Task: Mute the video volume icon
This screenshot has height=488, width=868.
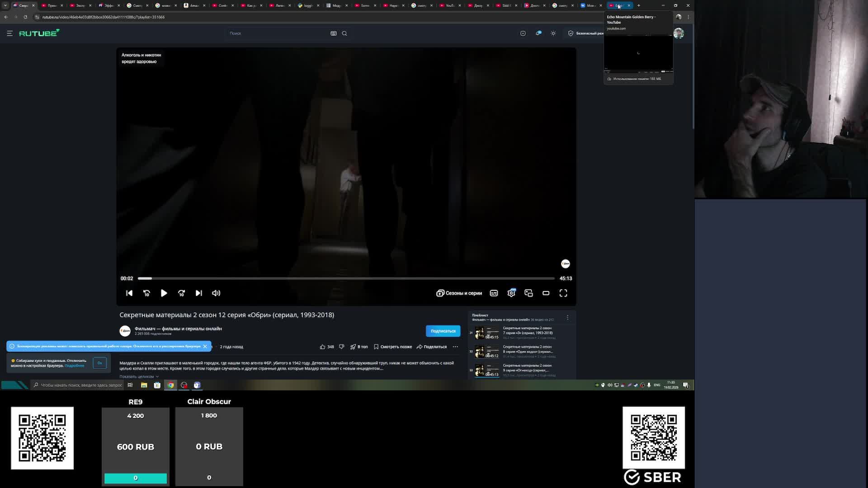Action: tap(216, 293)
